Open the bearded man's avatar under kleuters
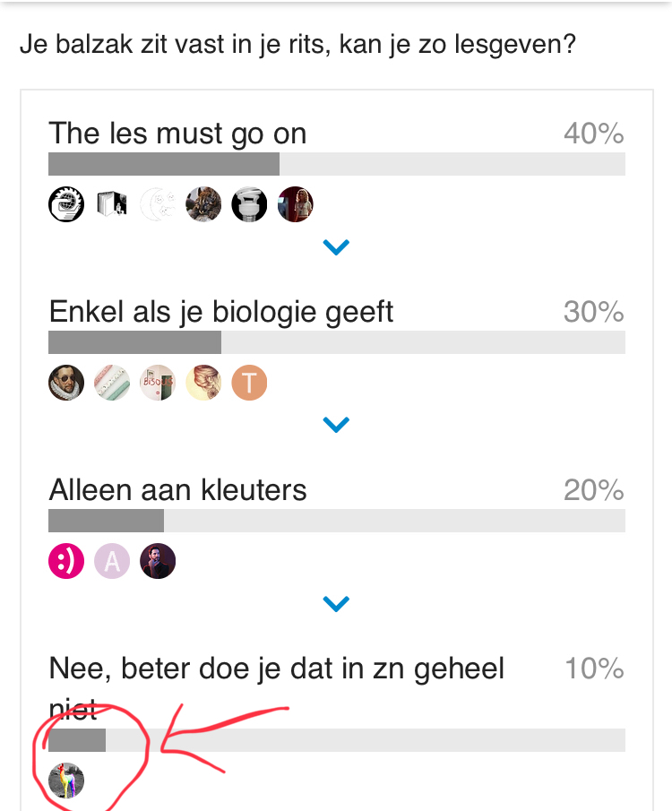This screenshot has width=672, height=811. [x=158, y=562]
